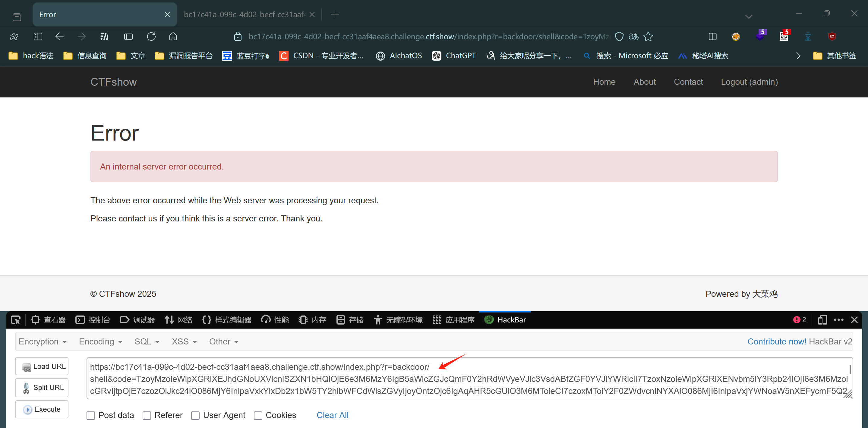Click the Logout (admin) nav link
Viewport: 868px width, 428px height.
point(749,82)
